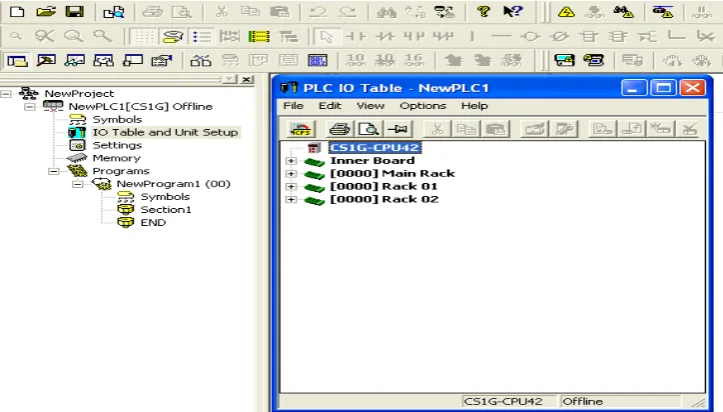Click the show properties toolbar icon
The image size is (723, 412).
(x=161, y=60)
